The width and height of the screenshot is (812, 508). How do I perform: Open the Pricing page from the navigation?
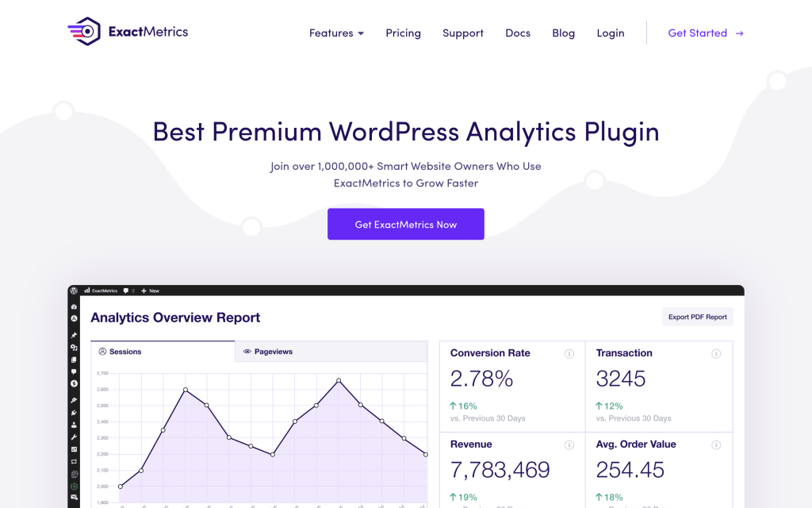click(x=403, y=33)
